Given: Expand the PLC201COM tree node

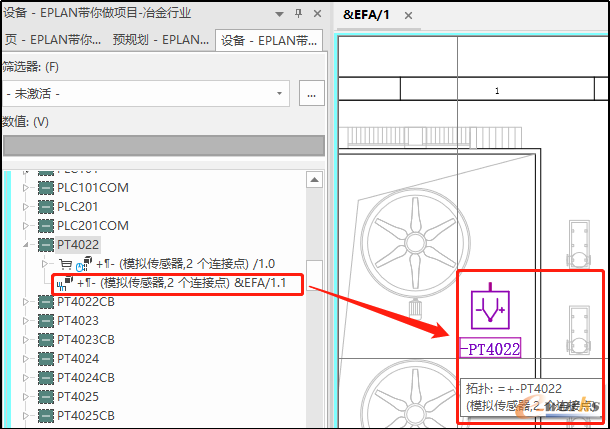Looking at the screenshot, I should [26, 226].
